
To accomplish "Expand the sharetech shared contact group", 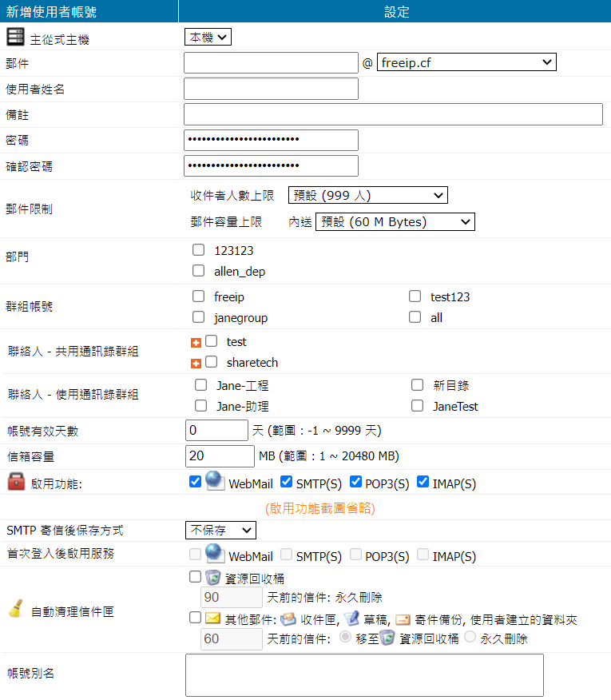I will [196, 364].
